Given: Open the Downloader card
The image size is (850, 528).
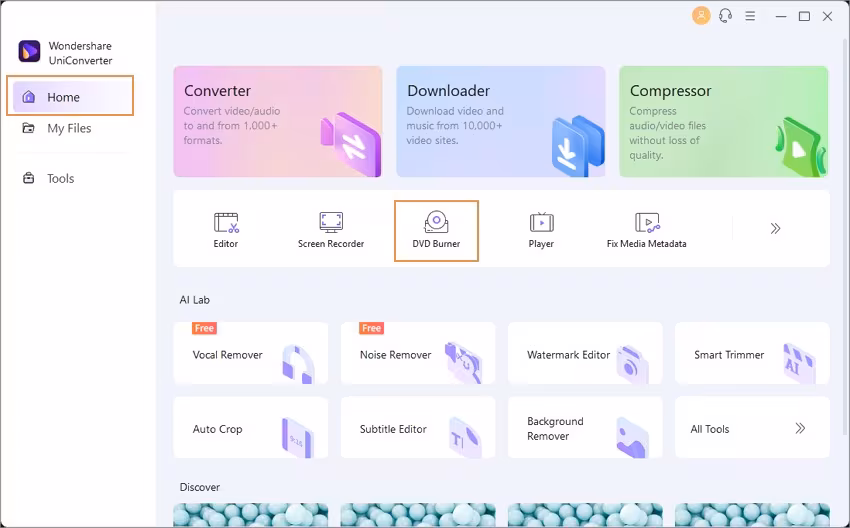Looking at the screenshot, I should click(500, 121).
